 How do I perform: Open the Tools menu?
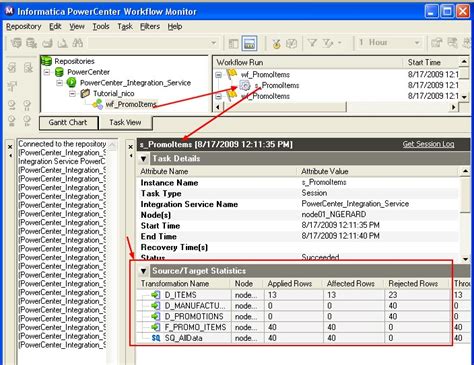101,26
